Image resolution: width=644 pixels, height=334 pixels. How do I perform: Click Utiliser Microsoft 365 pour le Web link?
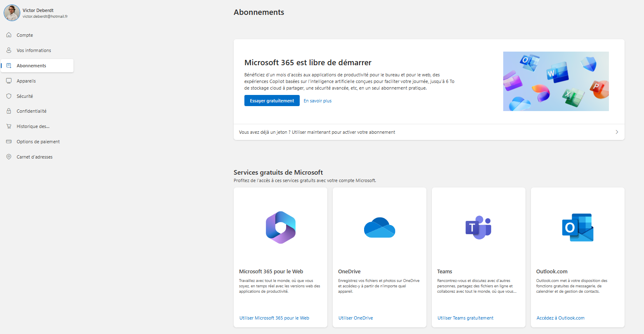pyautogui.click(x=274, y=318)
